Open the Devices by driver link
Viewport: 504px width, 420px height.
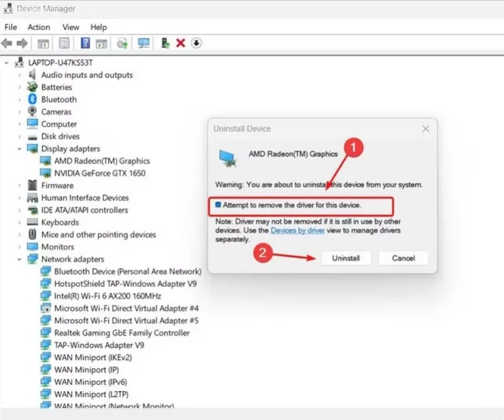[x=297, y=230]
